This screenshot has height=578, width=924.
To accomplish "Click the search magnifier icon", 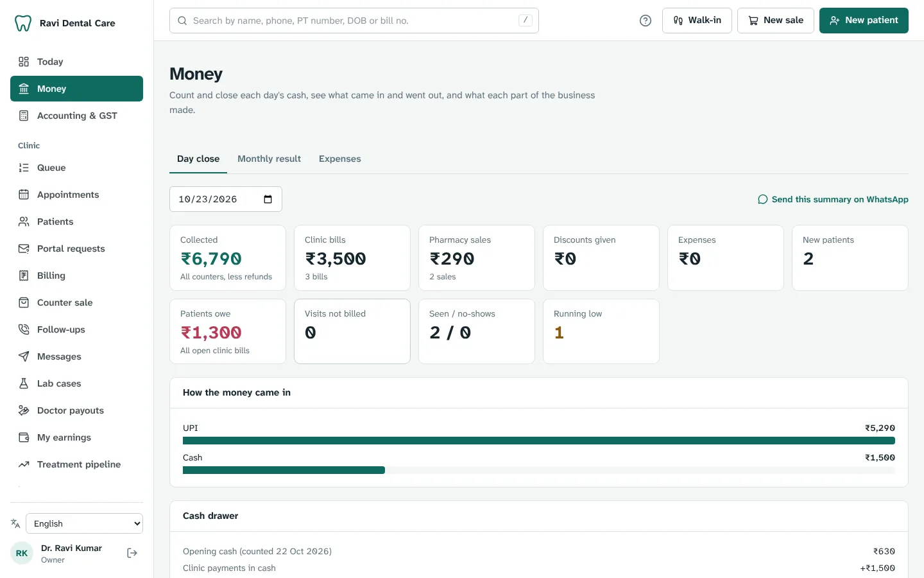I will coord(182,21).
